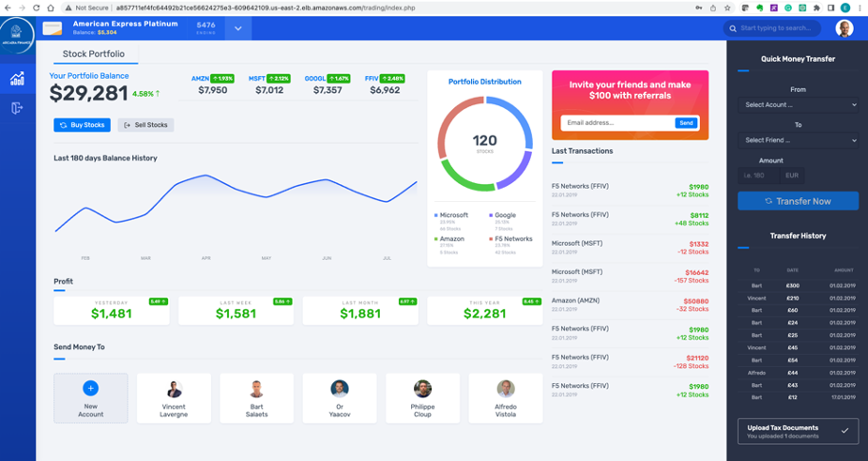
Task: Select Bart Salaets contact card
Action: coord(257,398)
